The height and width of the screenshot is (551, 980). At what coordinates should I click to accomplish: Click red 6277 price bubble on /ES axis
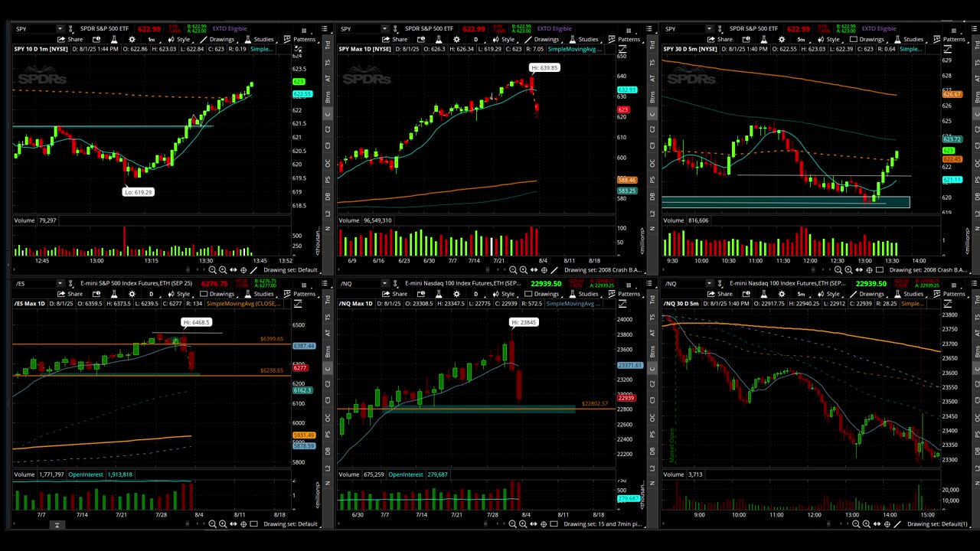(x=300, y=368)
